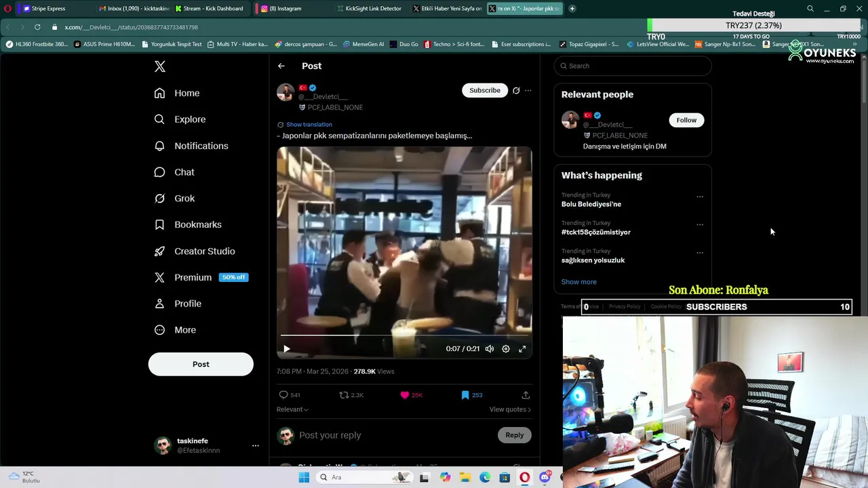Open Chat in the sidebar
The width and height of the screenshot is (868, 488).
click(174, 172)
